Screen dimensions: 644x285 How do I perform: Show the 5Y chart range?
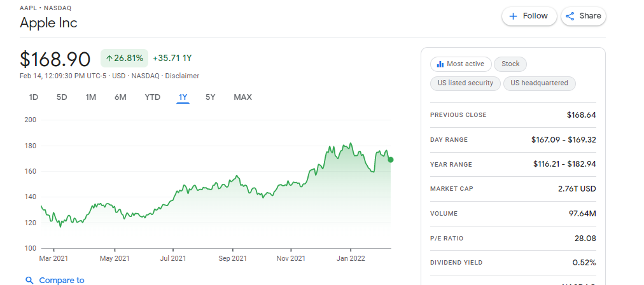(x=210, y=97)
